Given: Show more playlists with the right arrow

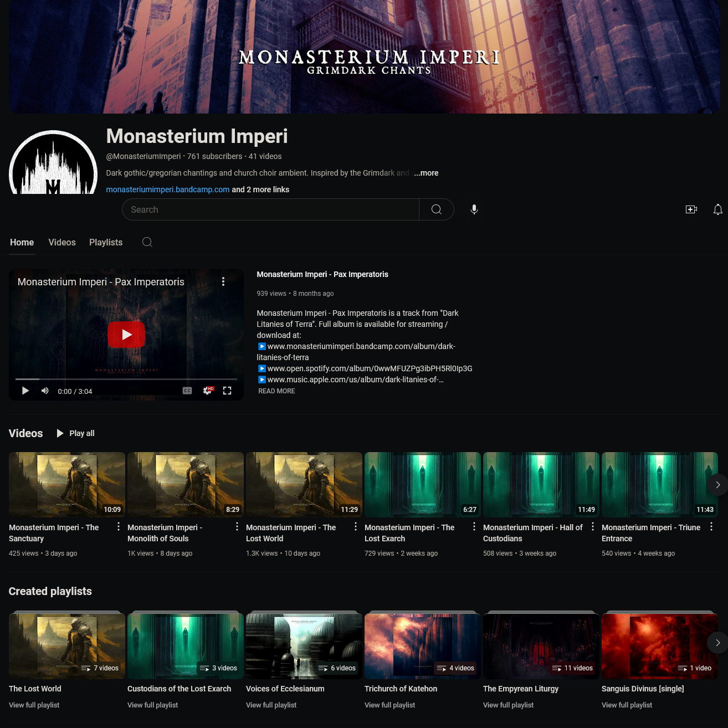Looking at the screenshot, I should tap(717, 643).
